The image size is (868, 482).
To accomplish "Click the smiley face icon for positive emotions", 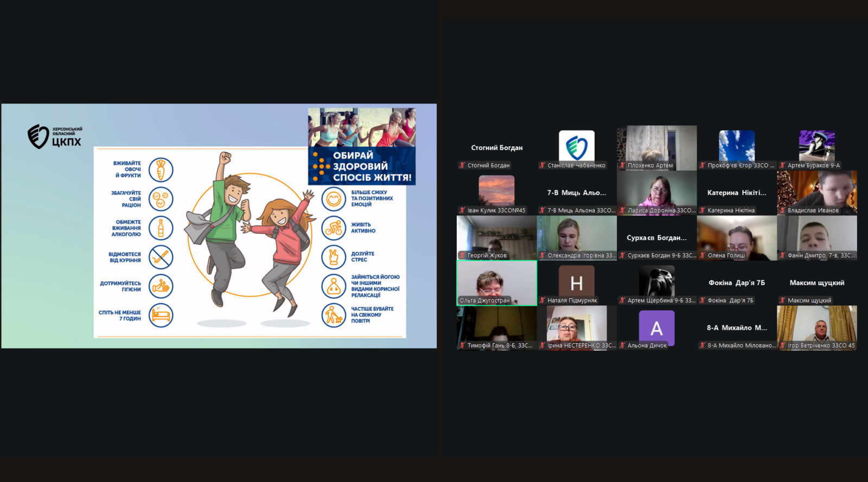I will pos(334,199).
